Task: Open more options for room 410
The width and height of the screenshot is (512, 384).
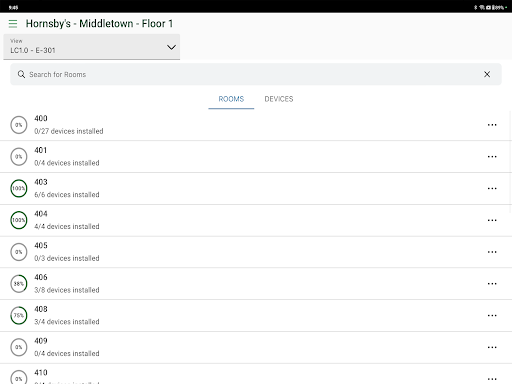Action: point(492,379)
